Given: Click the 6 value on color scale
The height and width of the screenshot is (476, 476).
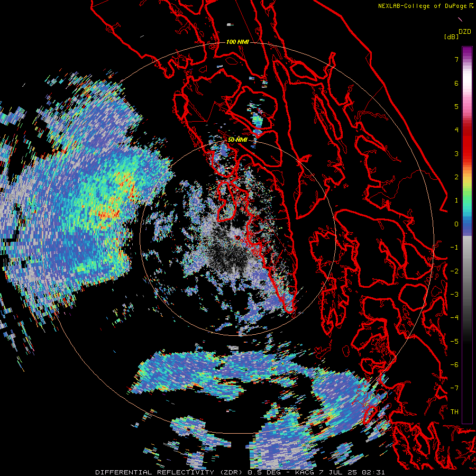Looking at the screenshot, I should [x=456, y=83].
